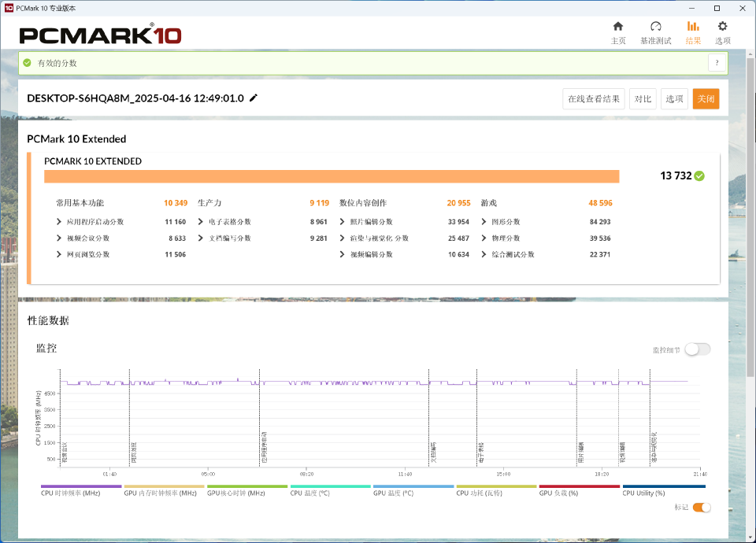Click the pencil icon to rename result
756x543 pixels.
click(x=254, y=98)
